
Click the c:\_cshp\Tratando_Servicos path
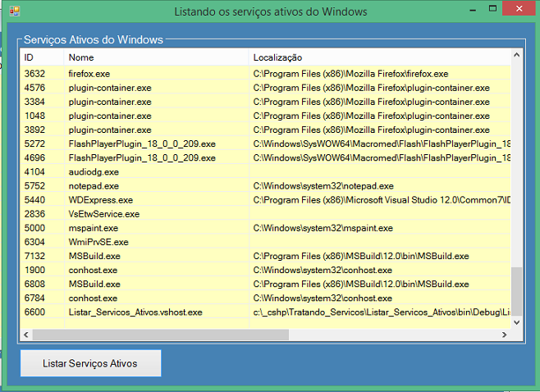(x=382, y=312)
